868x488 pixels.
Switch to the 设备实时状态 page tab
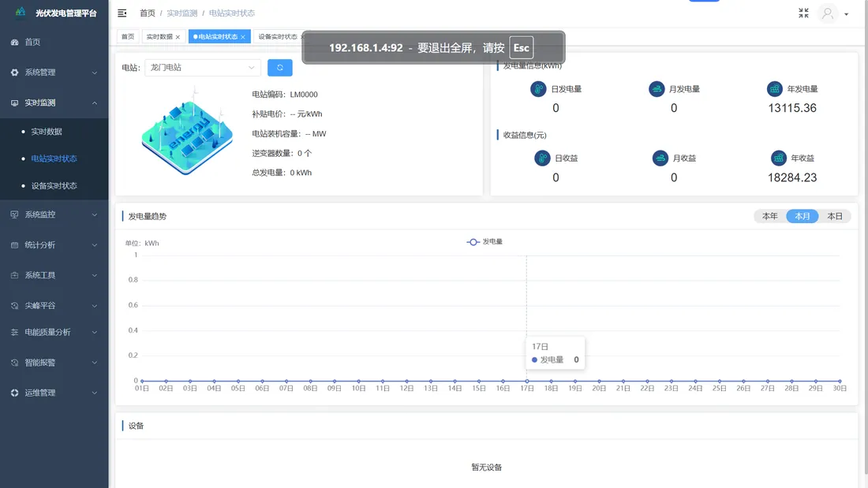[279, 36]
